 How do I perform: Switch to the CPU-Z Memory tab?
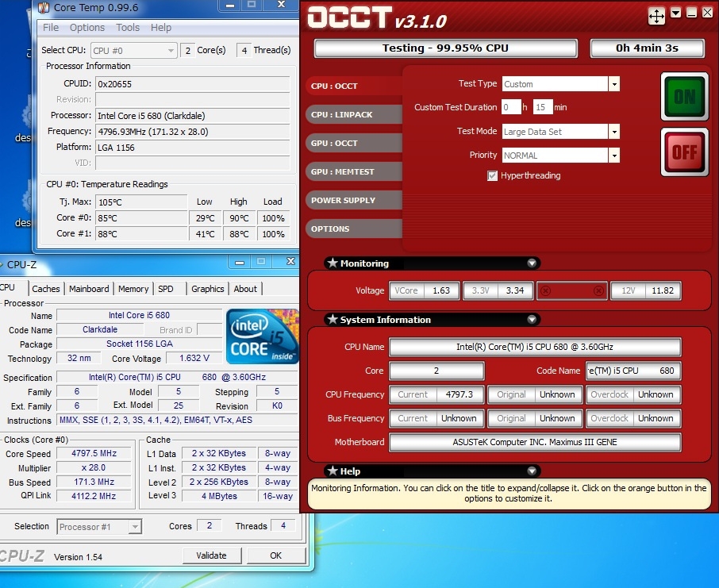[133, 289]
